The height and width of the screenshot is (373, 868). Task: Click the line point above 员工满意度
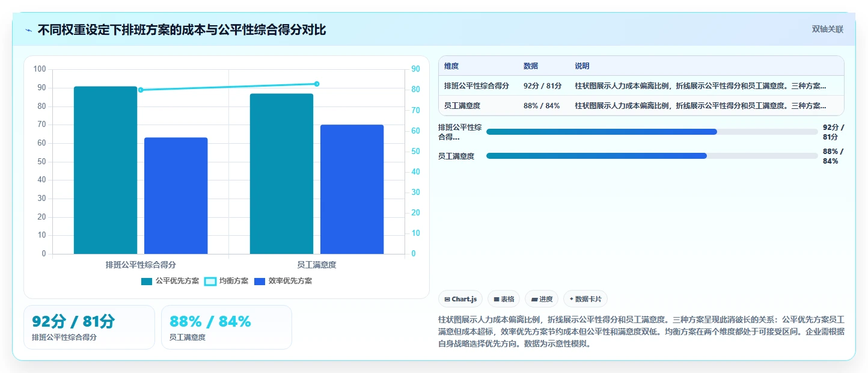(317, 84)
